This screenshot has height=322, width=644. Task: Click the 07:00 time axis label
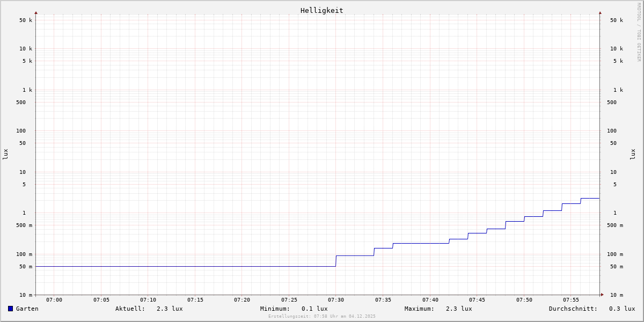tap(54, 300)
